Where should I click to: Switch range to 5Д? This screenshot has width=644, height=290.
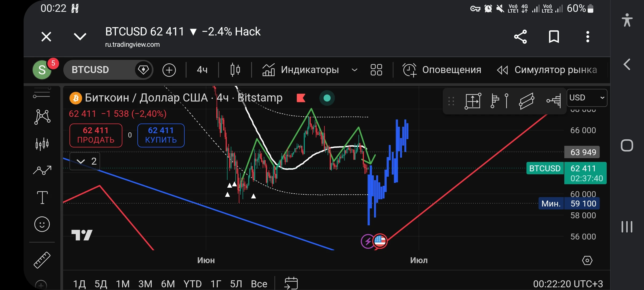(x=101, y=284)
